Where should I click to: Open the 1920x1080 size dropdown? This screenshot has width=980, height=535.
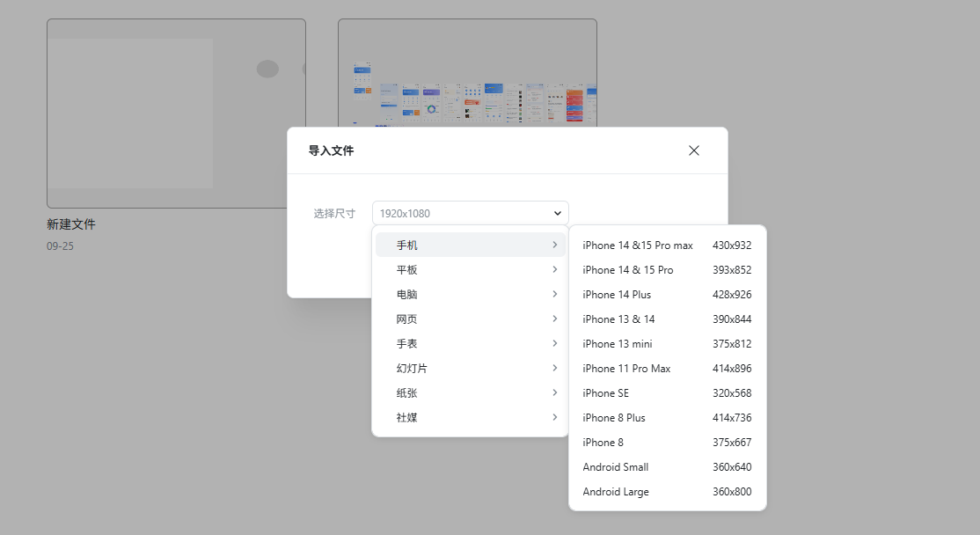pos(470,212)
